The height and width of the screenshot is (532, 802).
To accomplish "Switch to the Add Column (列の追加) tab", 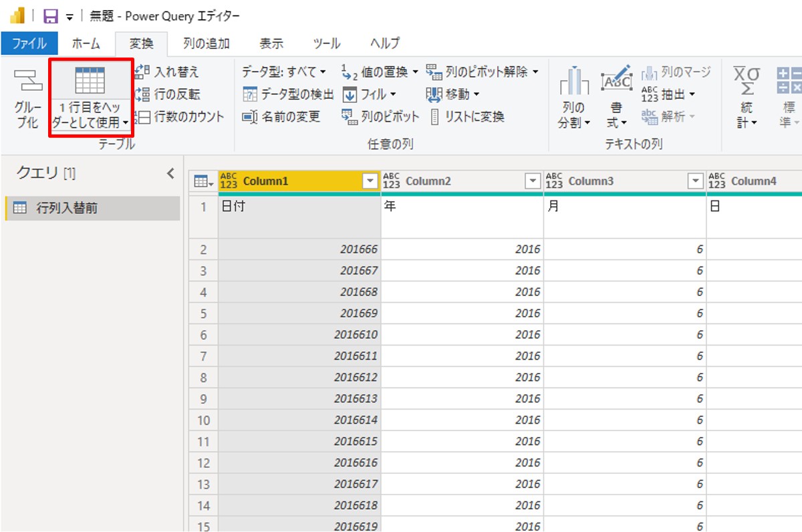I will click(x=207, y=43).
